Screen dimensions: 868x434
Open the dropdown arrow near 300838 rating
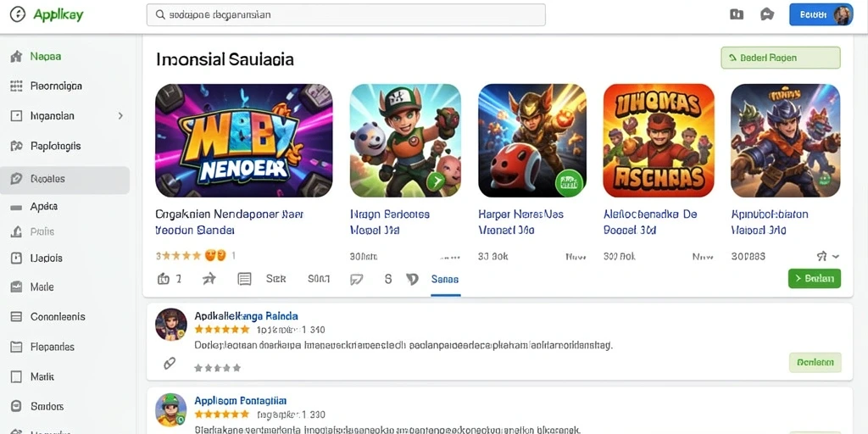[x=835, y=256]
